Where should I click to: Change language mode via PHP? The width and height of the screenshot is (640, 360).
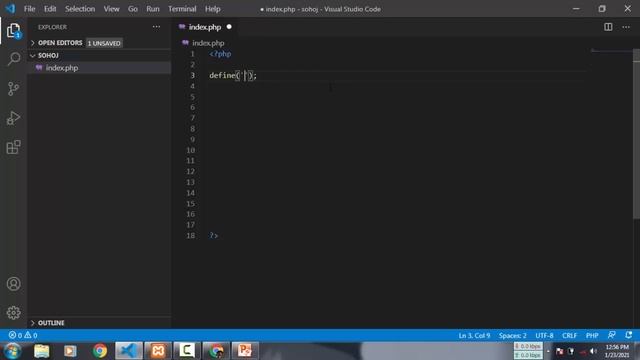592,336
